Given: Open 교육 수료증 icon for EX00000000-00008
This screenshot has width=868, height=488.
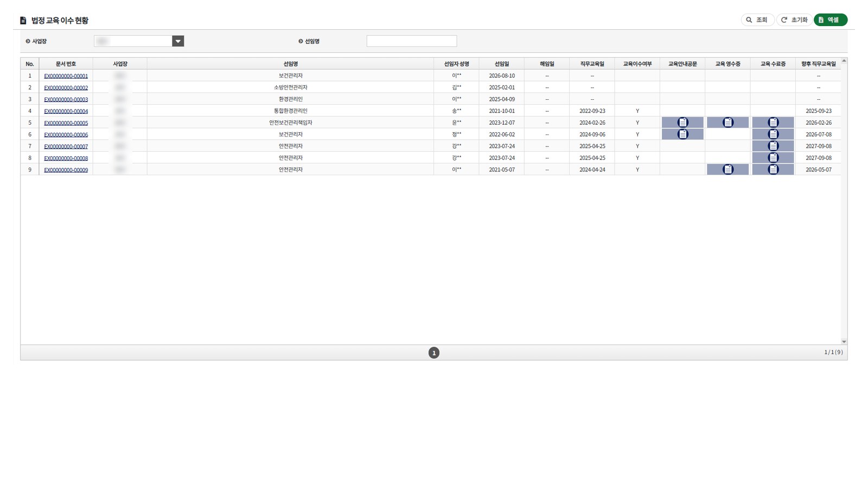Looking at the screenshot, I should coord(773,158).
